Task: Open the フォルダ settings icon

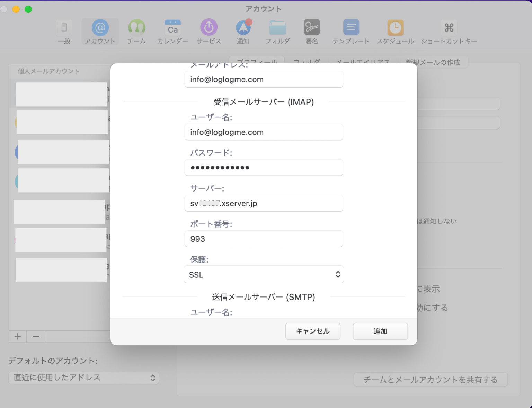Action: [x=277, y=31]
